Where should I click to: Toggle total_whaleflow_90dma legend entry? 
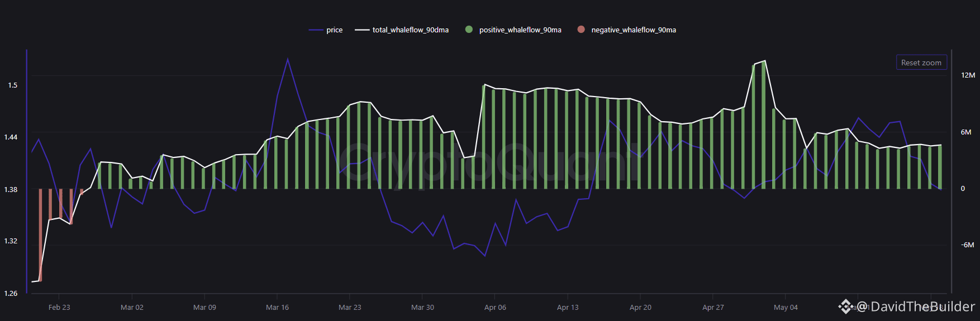tap(402, 30)
